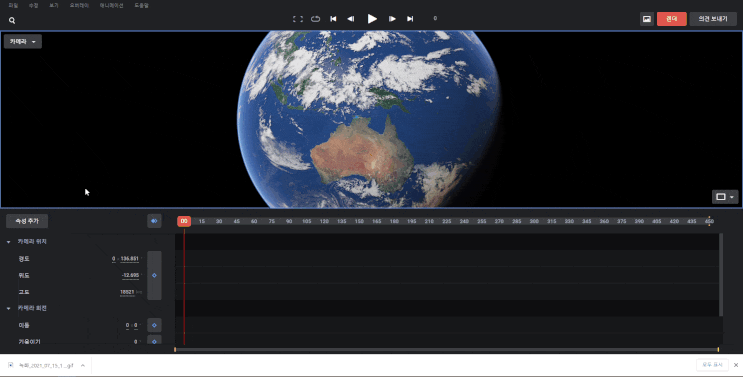Toggle fullscreen preview brackets icon
Viewport: 743px width, 377px height.
[x=298, y=19]
